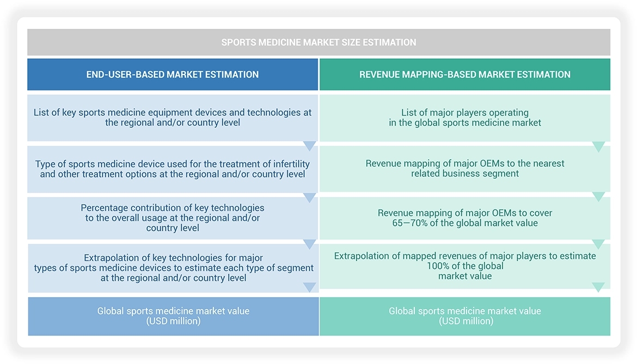The image size is (637, 364).
Task: Click the green arrow under the nearest business segment box
Action: click(x=598, y=197)
